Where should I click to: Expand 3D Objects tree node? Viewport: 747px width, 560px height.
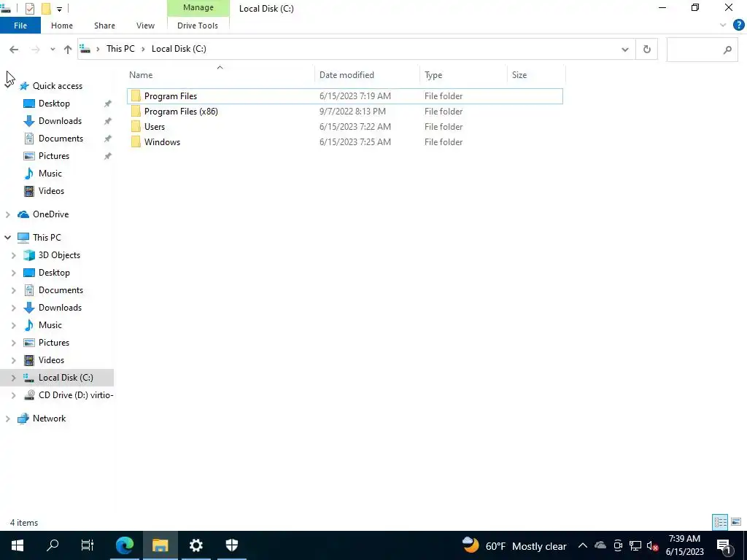coord(13,255)
